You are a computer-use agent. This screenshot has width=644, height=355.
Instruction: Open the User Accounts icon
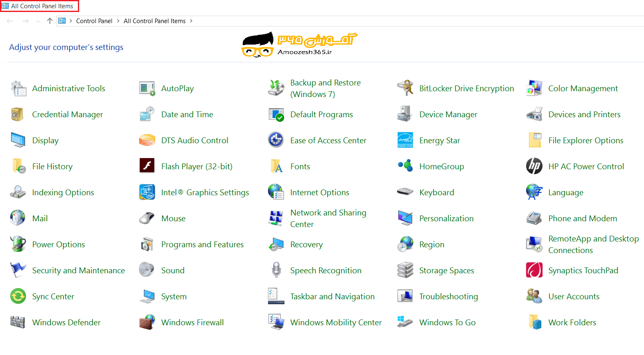tap(534, 296)
